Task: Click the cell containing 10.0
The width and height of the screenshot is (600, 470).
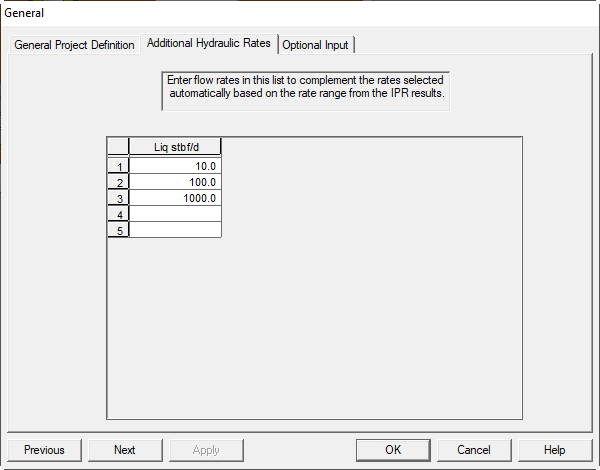Action: tap(175, 166)
